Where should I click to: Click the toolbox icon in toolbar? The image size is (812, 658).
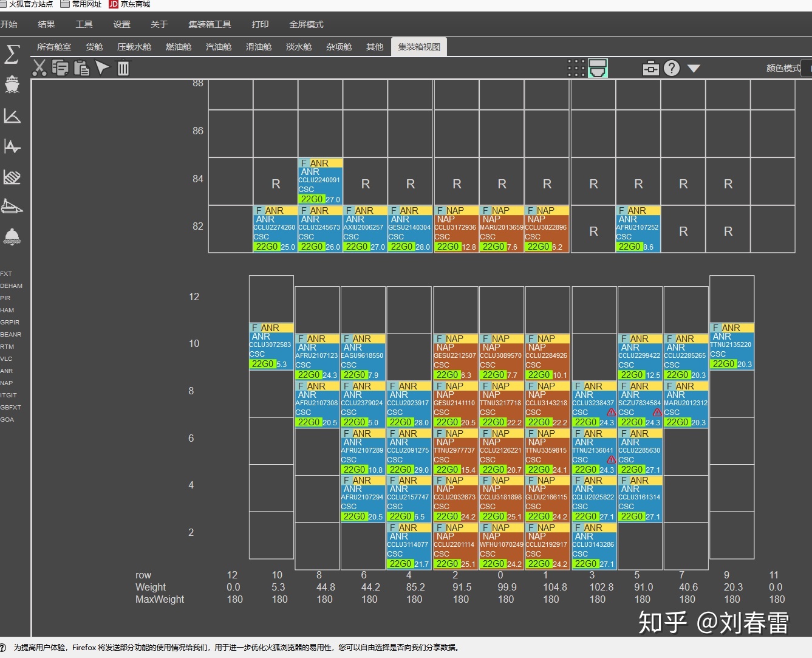point(650,68)
